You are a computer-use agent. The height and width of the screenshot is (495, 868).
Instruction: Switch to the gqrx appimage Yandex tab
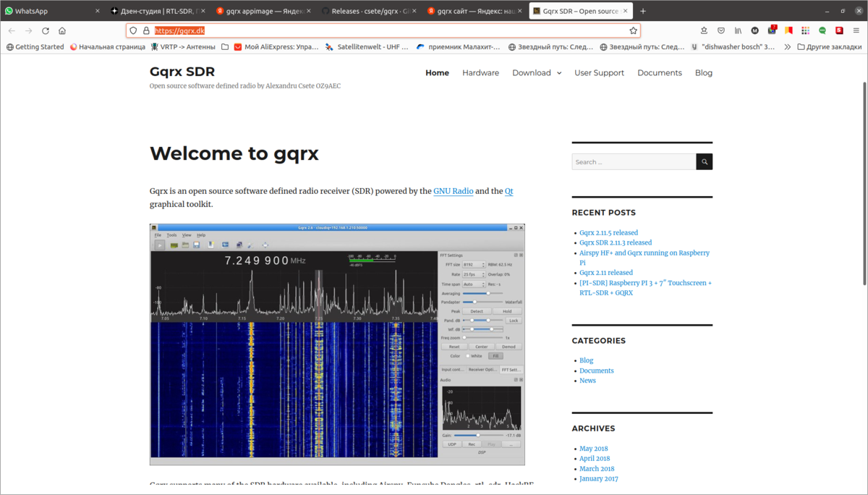click(263, 11)
